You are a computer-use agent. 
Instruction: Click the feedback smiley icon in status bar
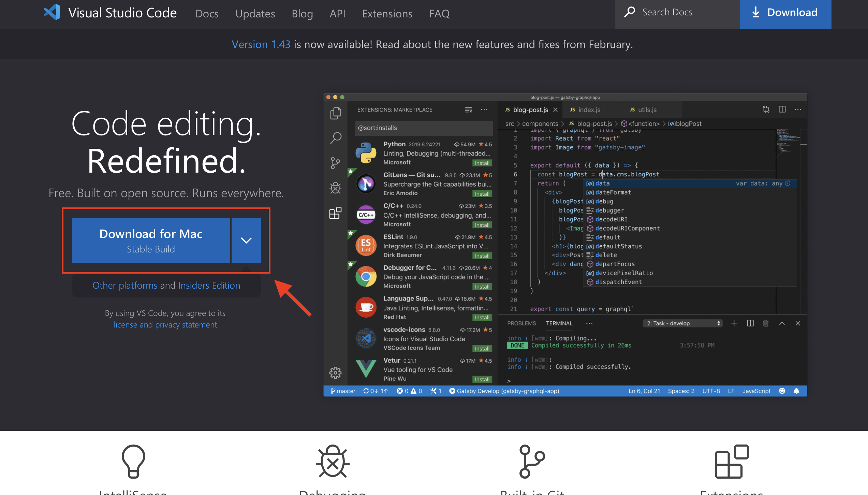pyautogui.click(x=782, y=391)
